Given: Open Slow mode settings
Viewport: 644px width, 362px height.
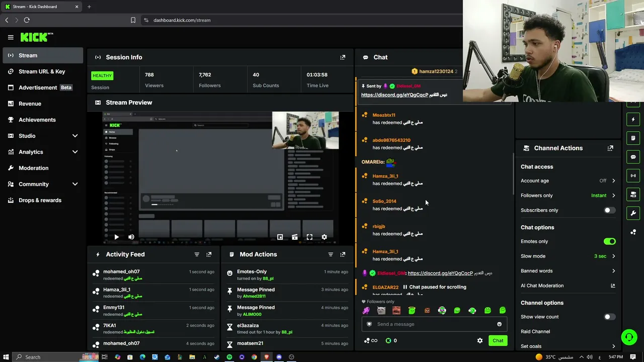Looking at the screenshot, I should (568, 256).
